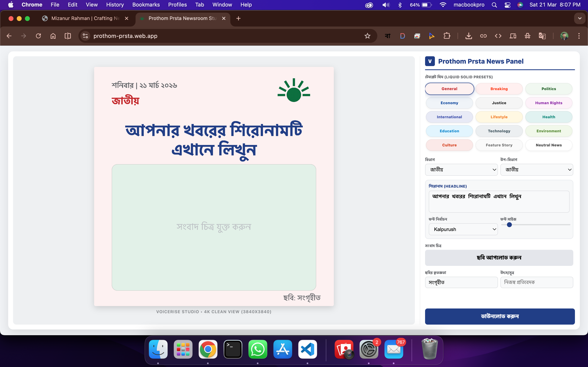Click the downloads icon in Chrome toolbar
The image size is (588, 367).
pos(468,36)
